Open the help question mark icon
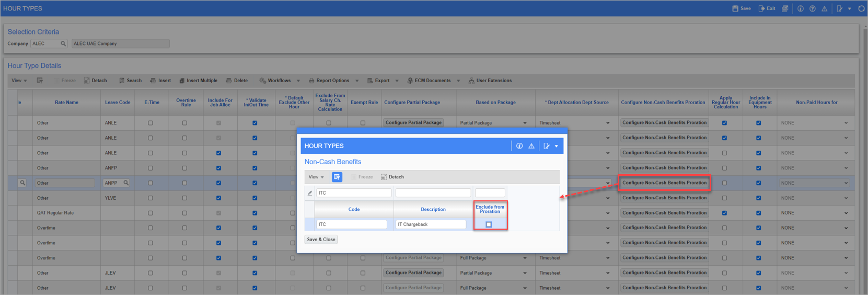 pyautogui.click(x=812, y=8)
